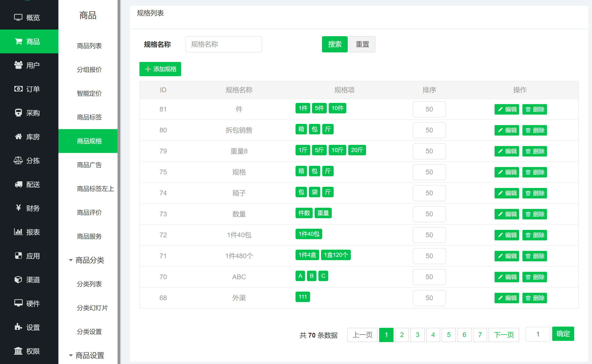
Task: Delete the 拆包销售 spec row
Action: click(x=534, y=130)
